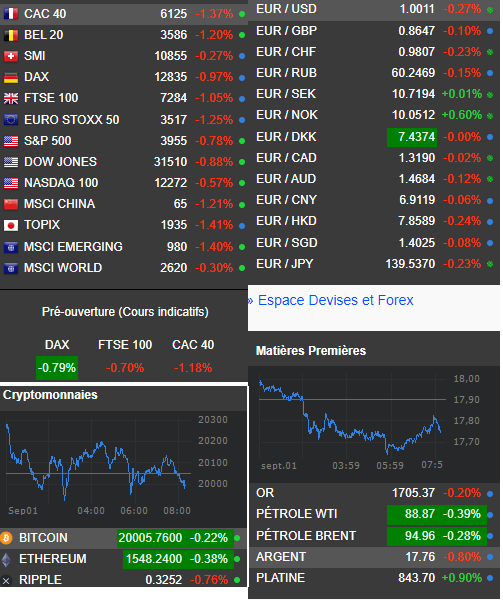Click the highlighted 7.4374 EUR / DKK rate
The image size is (503, 600).
412,137
